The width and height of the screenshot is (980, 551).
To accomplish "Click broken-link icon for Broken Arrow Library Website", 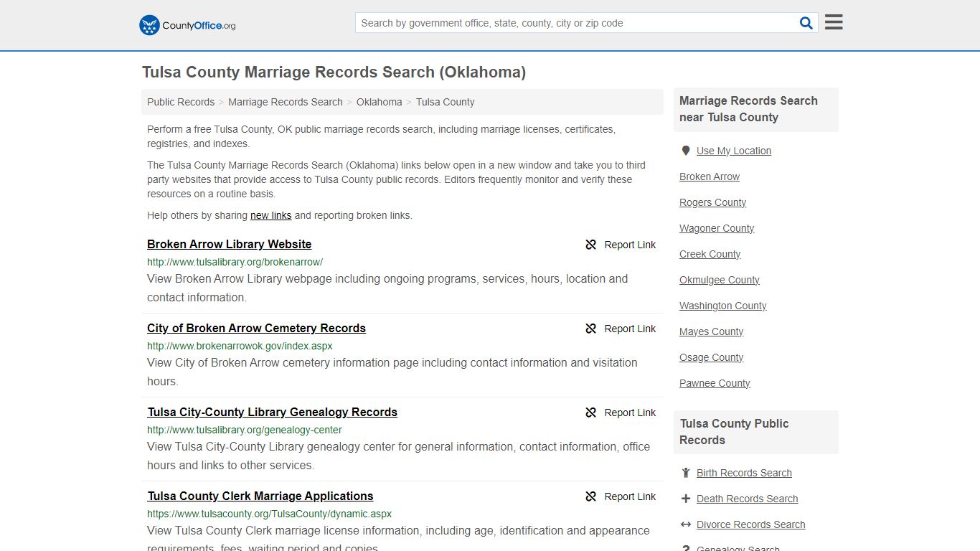I will click(591, 245).
